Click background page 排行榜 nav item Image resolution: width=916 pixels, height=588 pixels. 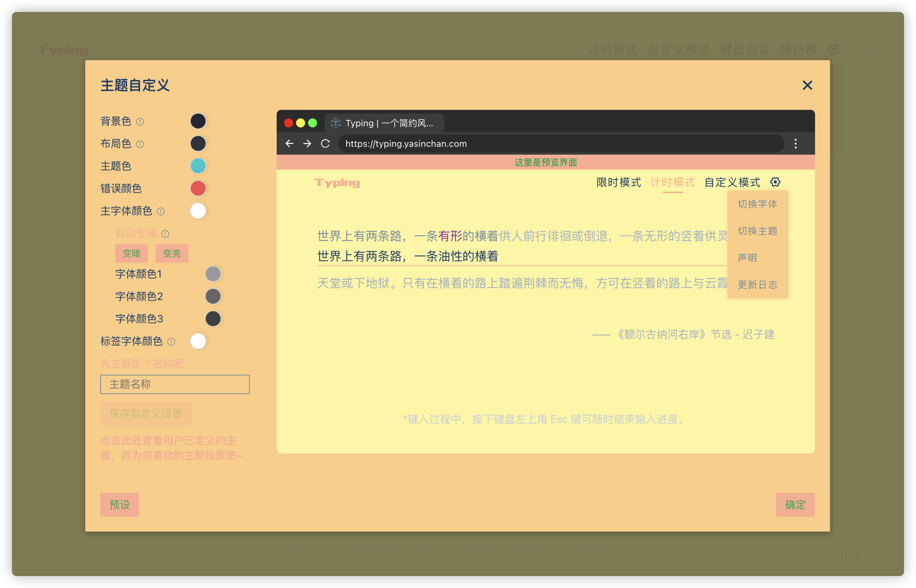point(799,50)
